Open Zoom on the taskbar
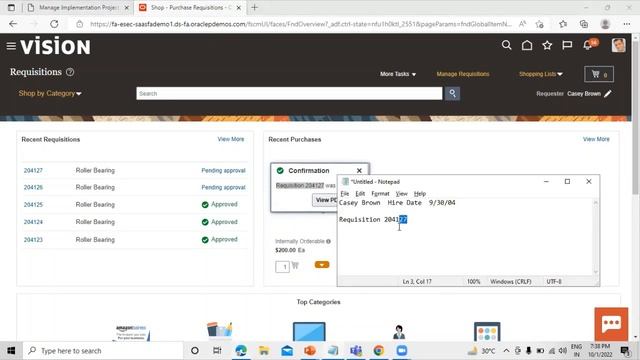 402,351
